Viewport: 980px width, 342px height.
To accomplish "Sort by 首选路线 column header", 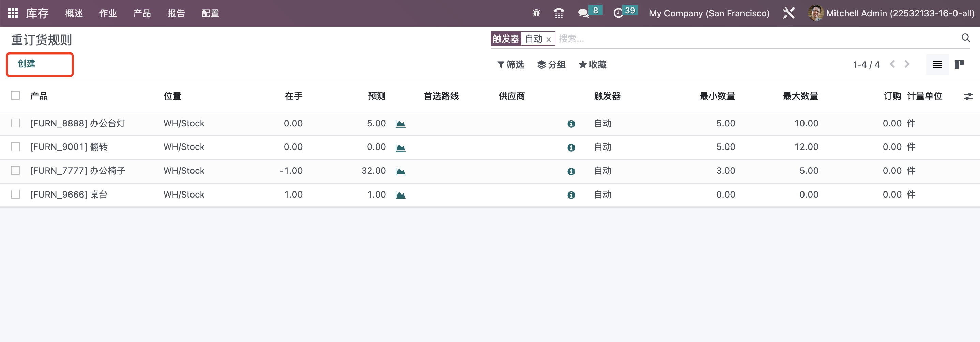I will click(441, 96).
